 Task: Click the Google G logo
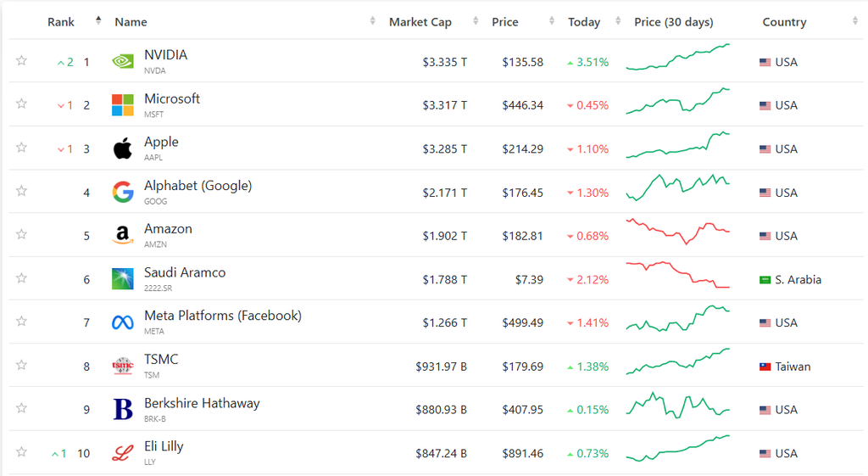point(122,192)
